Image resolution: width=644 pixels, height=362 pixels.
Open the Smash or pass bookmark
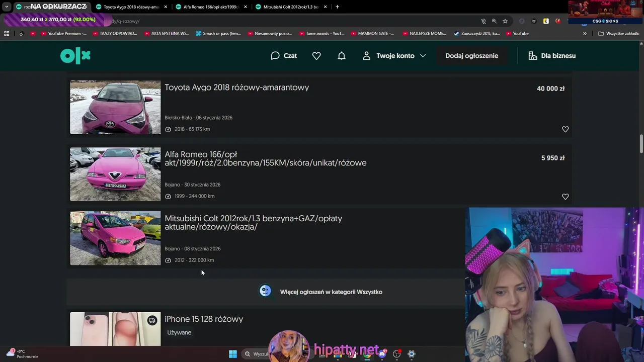point(218,34)
